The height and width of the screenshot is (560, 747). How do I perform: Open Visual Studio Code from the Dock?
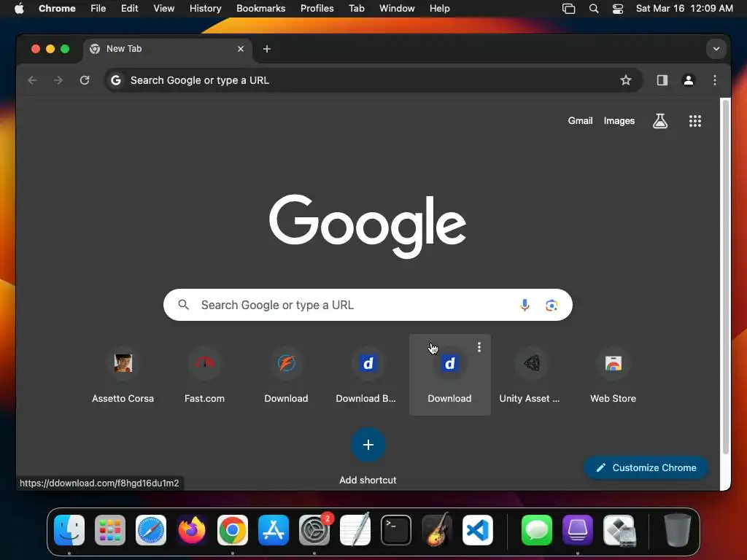click(478, 530)
